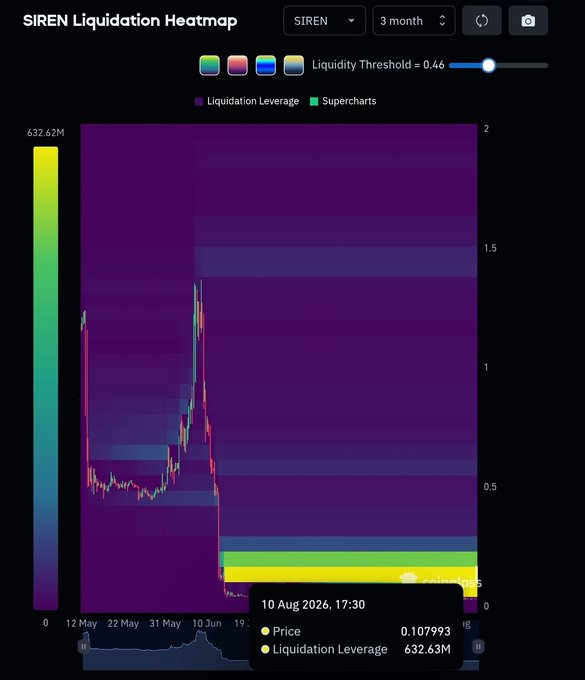Click the 'Liquidity Threshold = 0.46' label

tap(378, 65)
